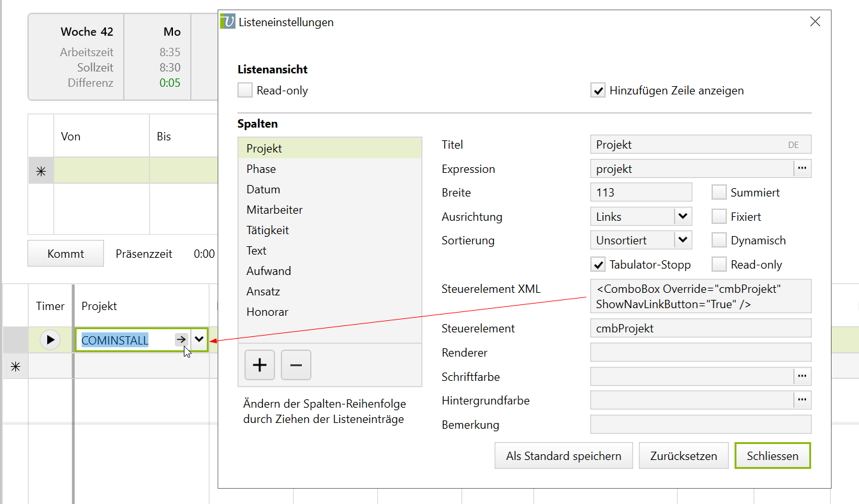Expand the Ausrichtung dropdown
This screenshot has width=859, height=504.
coord(683,216)
